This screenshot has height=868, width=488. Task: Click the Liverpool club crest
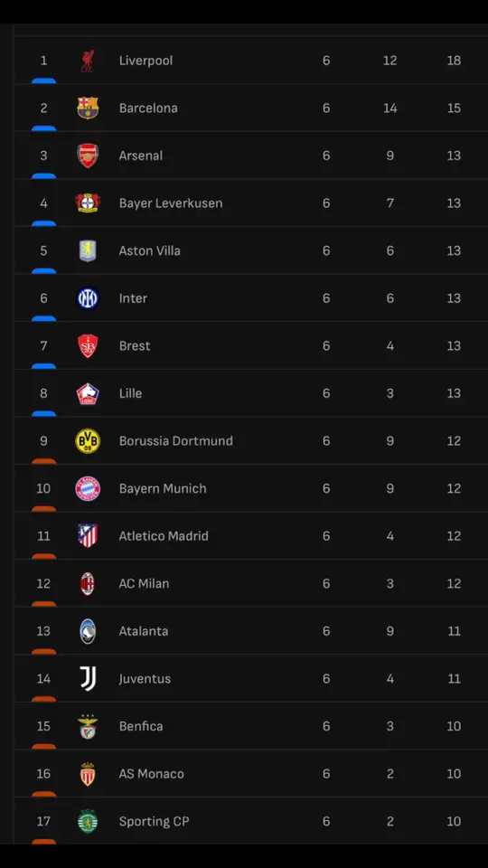tap(88, 61)
